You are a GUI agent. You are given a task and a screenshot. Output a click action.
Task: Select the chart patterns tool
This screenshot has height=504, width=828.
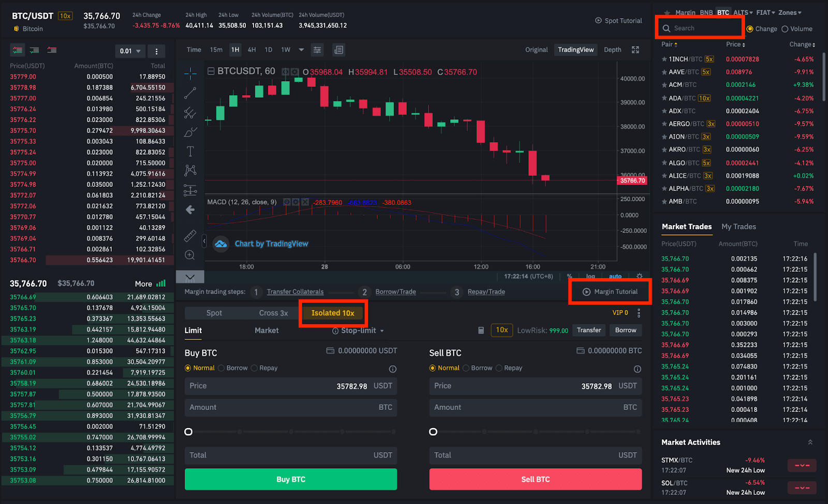190,170
